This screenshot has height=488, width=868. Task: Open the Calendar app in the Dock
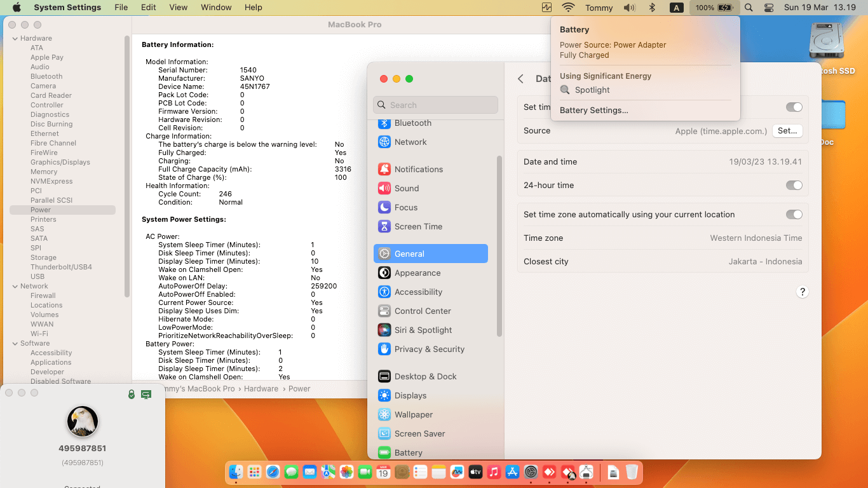point(383,472)
